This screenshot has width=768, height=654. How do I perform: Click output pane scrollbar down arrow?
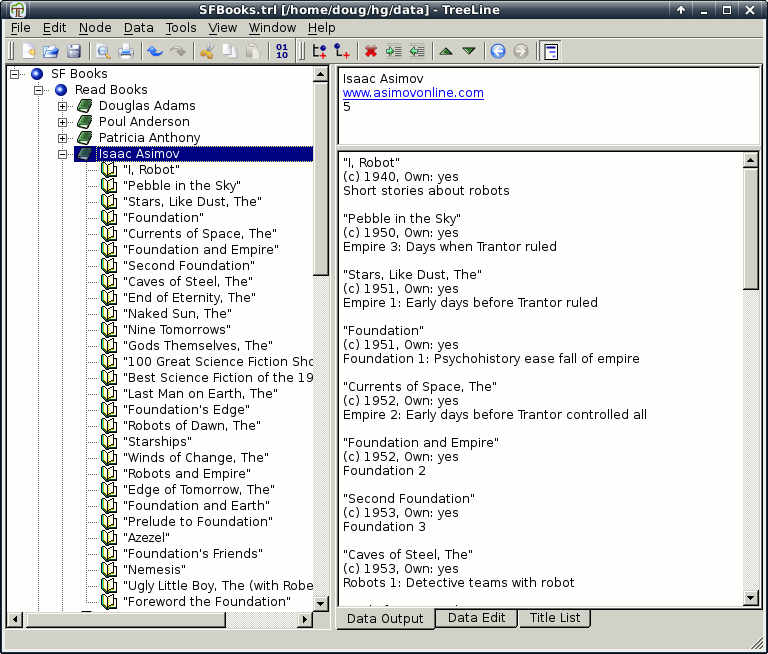tap(750, 597)
